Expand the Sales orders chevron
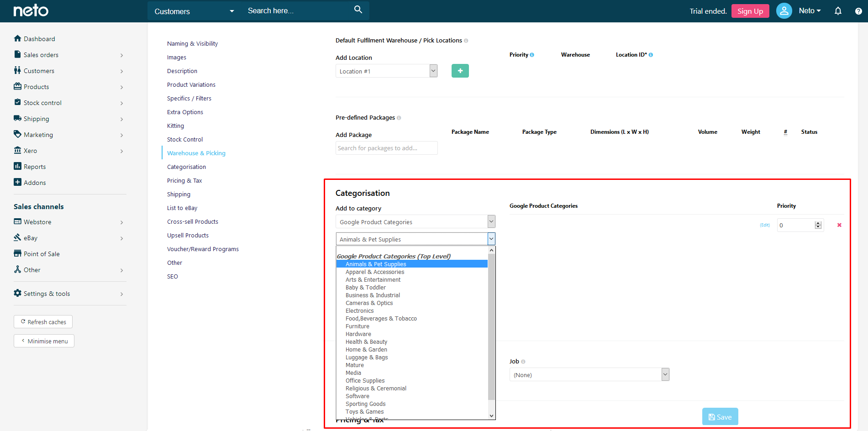The height and width of the screenshot is (431, 868). click(x=122, y=55)
